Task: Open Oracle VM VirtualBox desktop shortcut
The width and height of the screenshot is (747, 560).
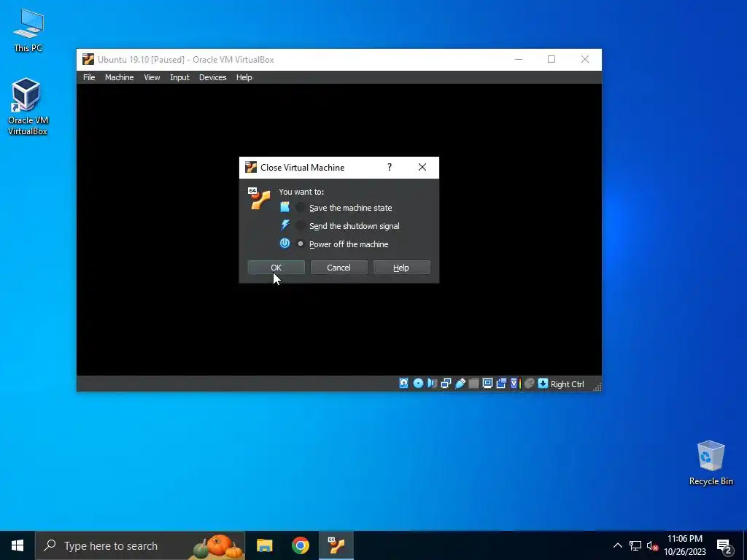Action: tap(27, 106)
